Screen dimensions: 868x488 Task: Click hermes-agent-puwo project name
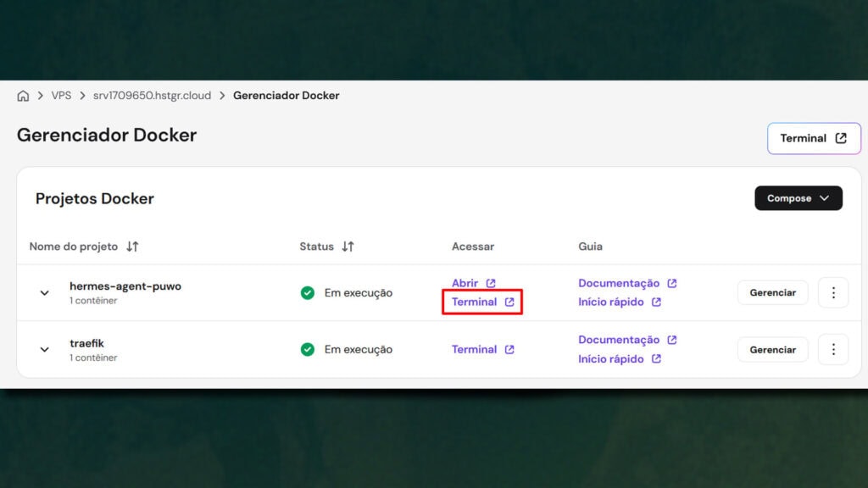pos(125,286)
